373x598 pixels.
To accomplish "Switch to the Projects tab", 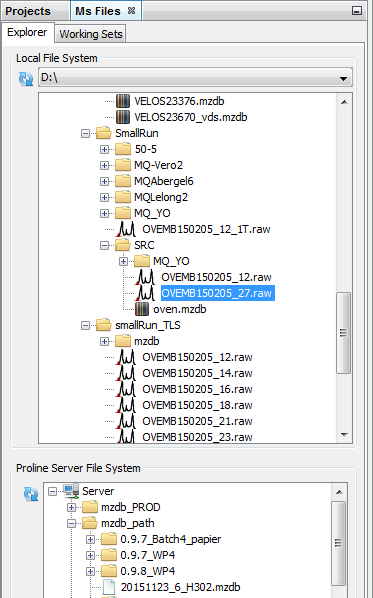I will (28, 11).
